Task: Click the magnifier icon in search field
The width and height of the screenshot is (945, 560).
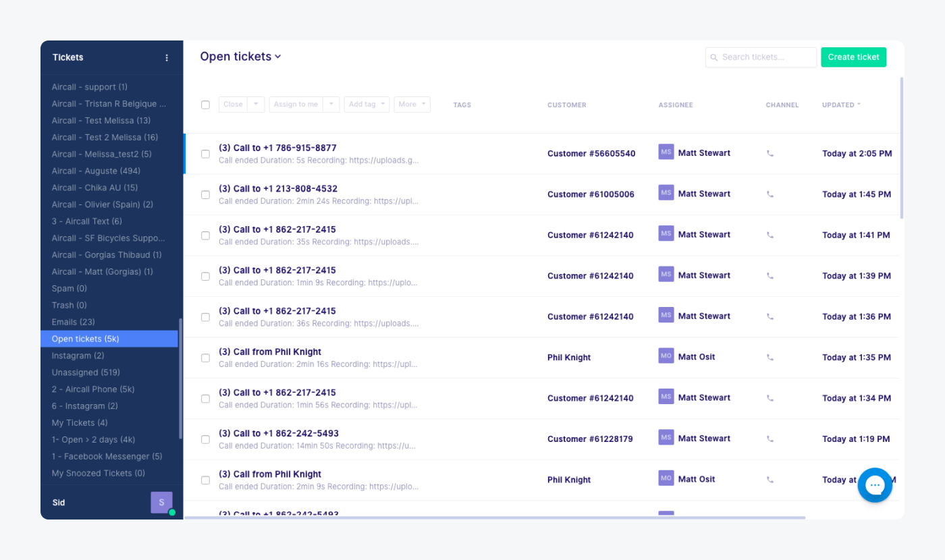Action: click(713, 57)
